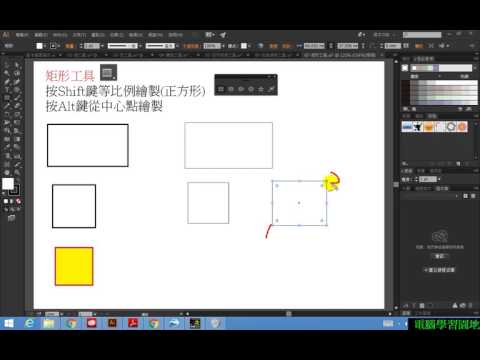Open the 物件 menu
This screenshot has width=480, height=360.
60,35
